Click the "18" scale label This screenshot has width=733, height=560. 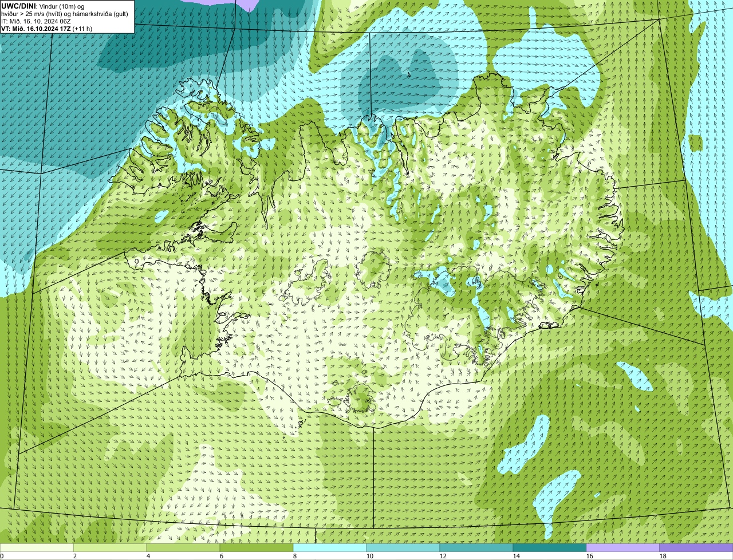(663, 556)
